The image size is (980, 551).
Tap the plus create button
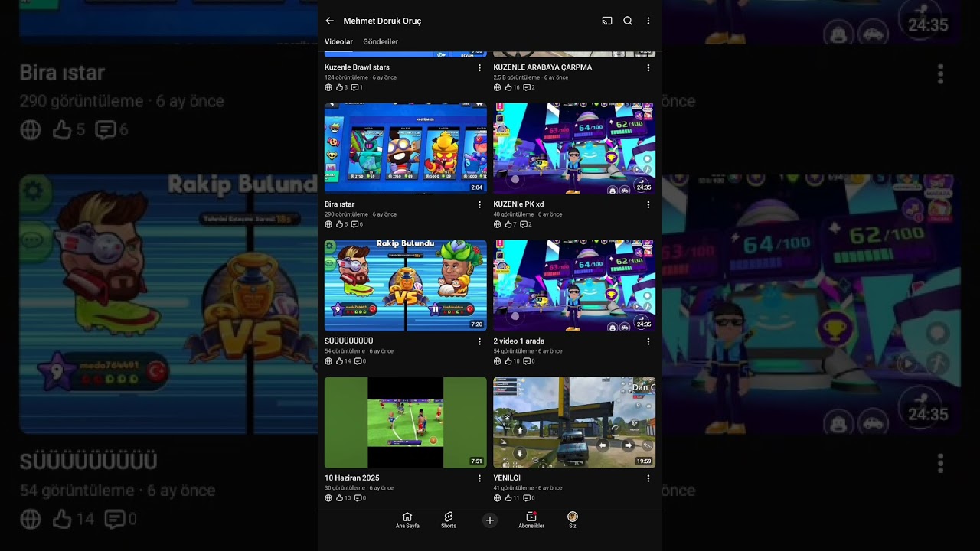click(x=490, y=520)
